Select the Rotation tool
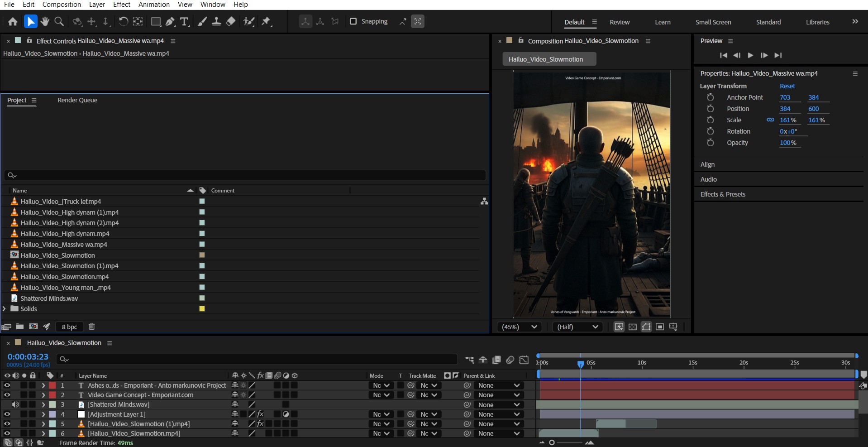The image size is (868, 447). (123, 21)
